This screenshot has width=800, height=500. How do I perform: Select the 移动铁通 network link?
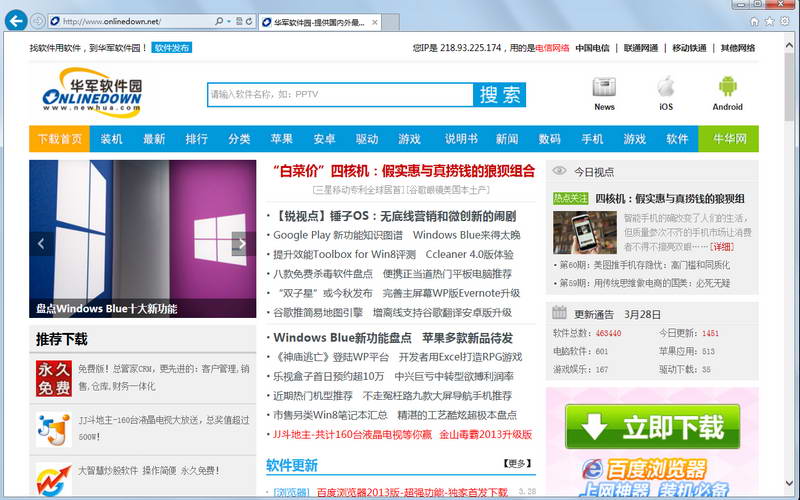tap(689, 48)
